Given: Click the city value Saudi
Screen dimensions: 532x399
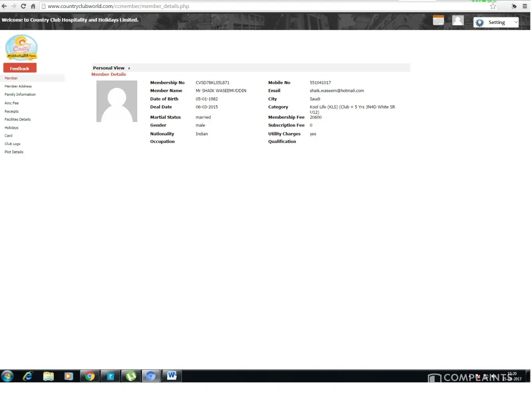Looking at the screenshot, I should 315,99.
